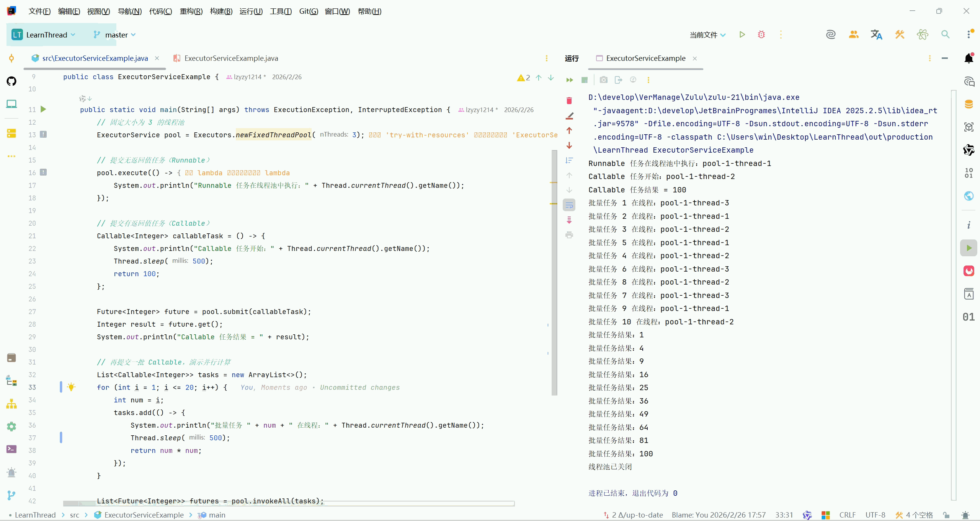Click the search magnifier in top toolbar
980x521 pixels.
click(x=945, y=35)
